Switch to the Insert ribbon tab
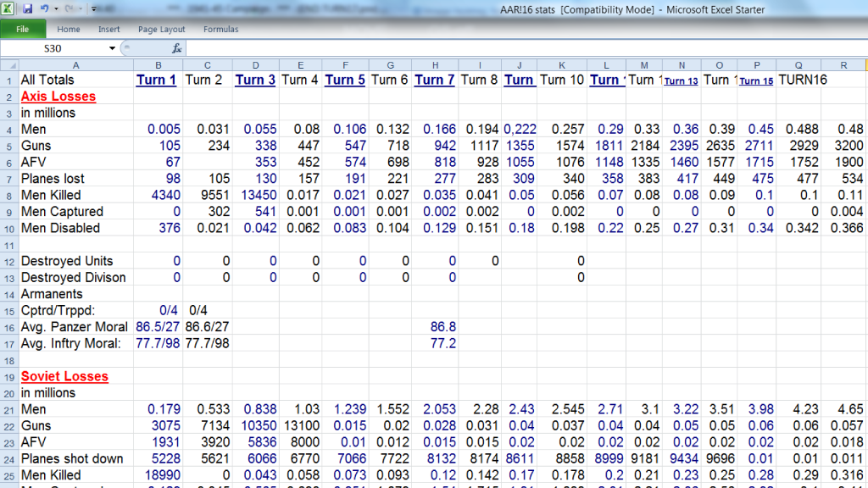The height and width of the screenshot is (488, 868). point(108,29)
